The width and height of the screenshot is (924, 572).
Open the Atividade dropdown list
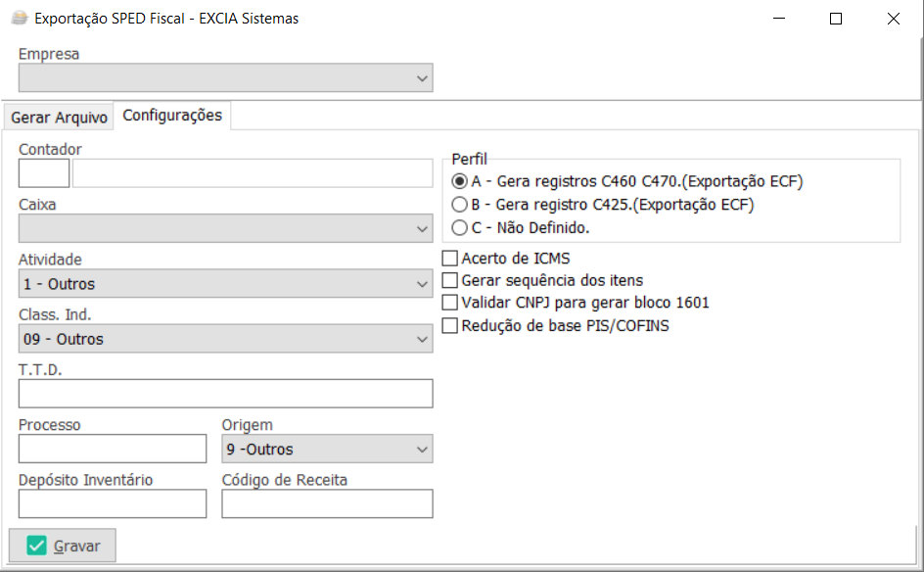[225, 285]
